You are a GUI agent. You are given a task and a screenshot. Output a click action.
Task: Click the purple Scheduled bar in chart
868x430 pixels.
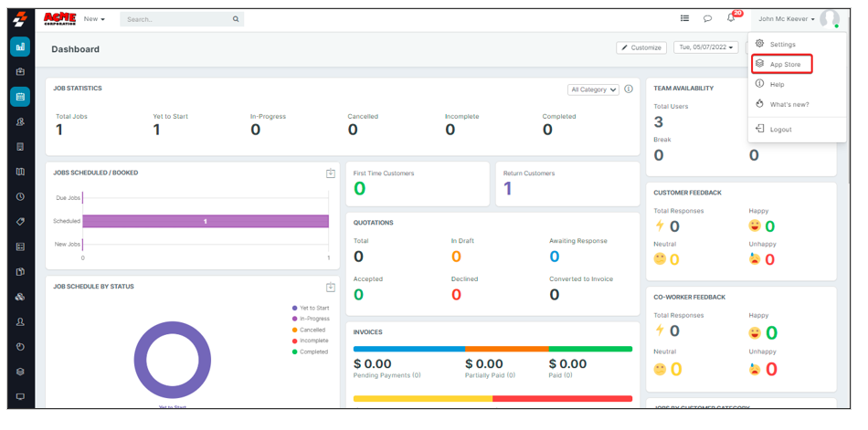(205, 221)
